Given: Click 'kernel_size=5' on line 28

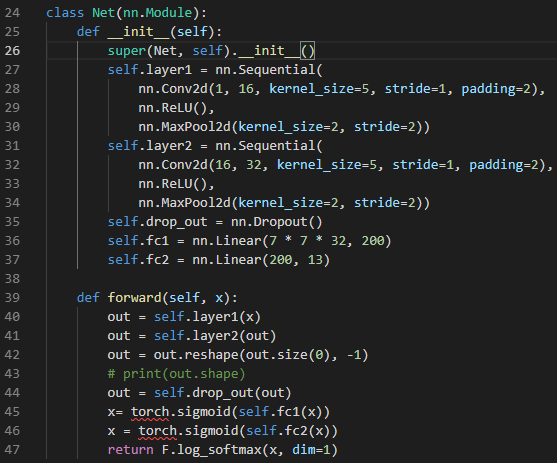Looking at the screenshot, I should [319, 89].
